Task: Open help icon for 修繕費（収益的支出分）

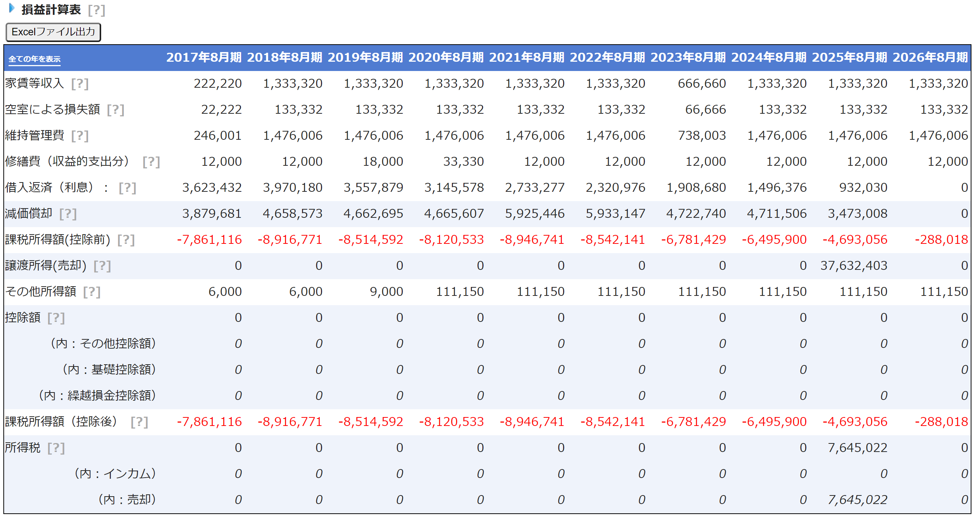Action: click(151, 162)
